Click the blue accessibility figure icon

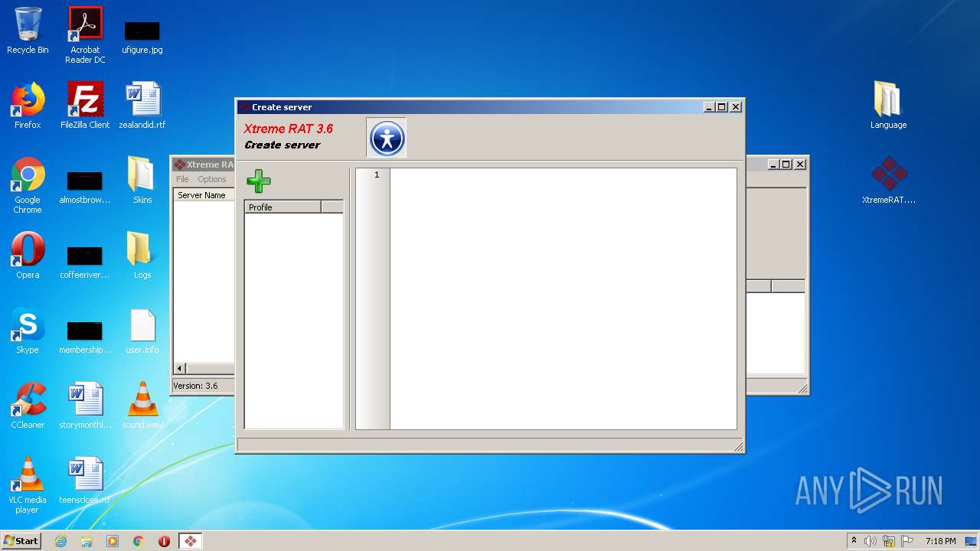[387, 139]
